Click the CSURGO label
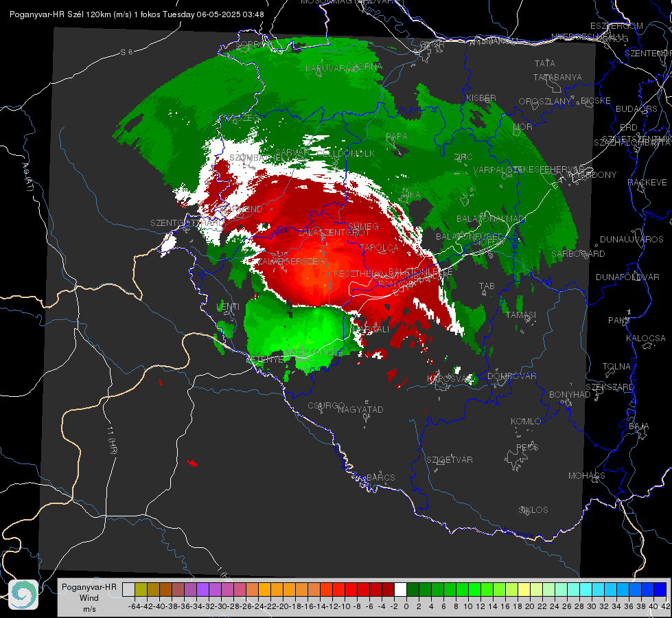The image size is (672, 618). [327, 405]
